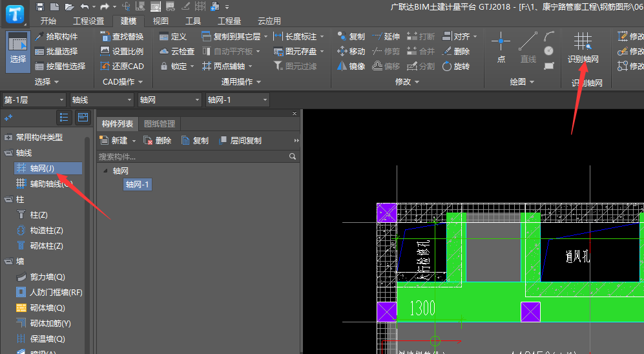Collapse the 轴网 node in component list

click(105, 171)
